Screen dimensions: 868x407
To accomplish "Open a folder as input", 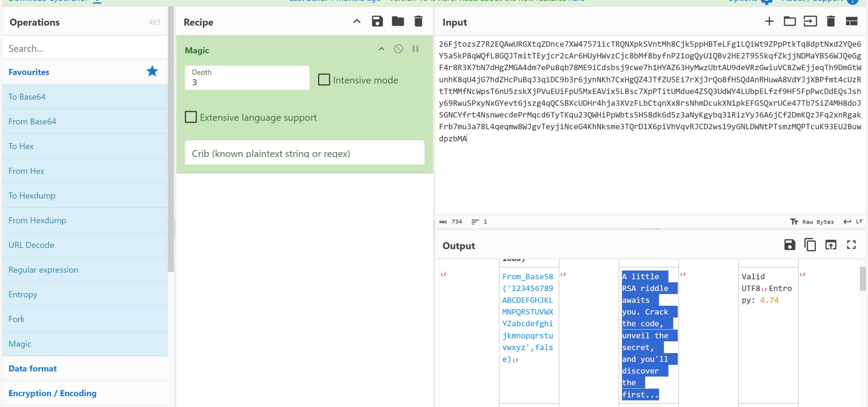I will pyautogui.click(x=789, y=21).
